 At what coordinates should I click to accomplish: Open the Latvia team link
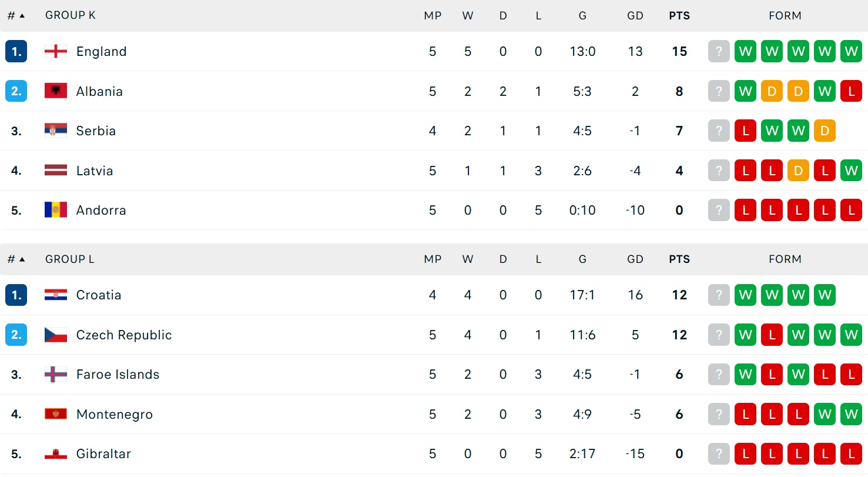[x=95, y=171]
